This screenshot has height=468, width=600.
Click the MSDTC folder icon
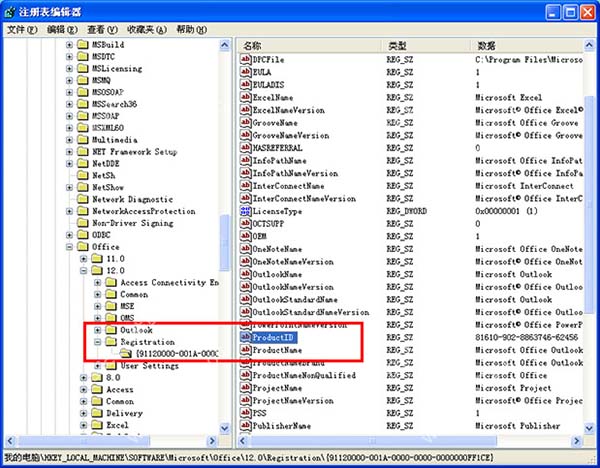pyautogui.click(x=82, y=56)
